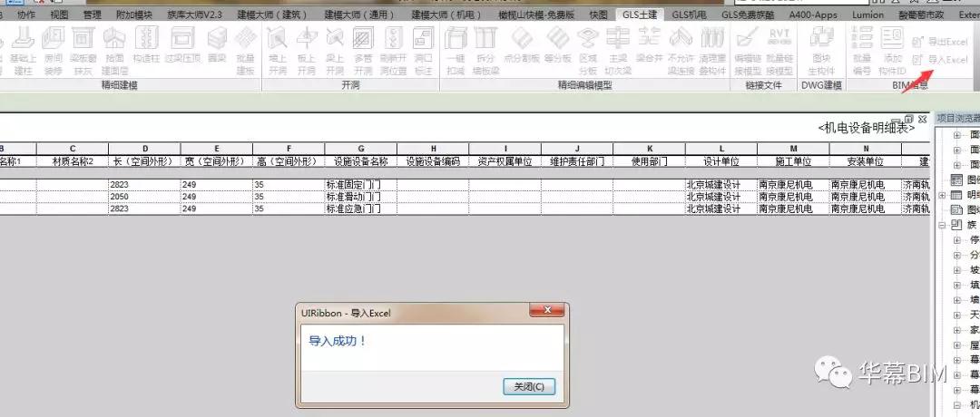980x417 pixels.
Task: Select the 图块生构件 tool
Action: [x=821, y=51]
